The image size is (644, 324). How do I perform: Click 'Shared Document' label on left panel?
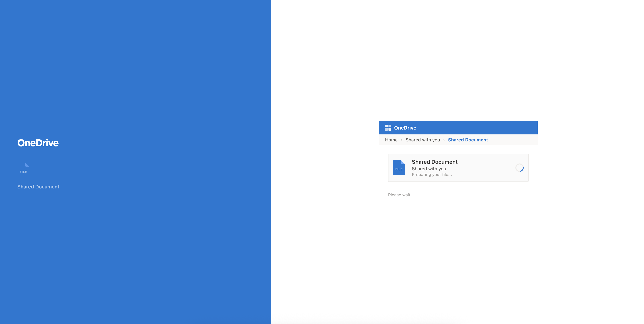pos(38,187)
